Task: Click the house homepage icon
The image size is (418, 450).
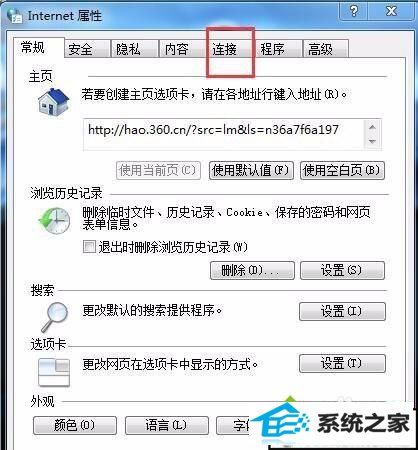Action: (53, 103)
